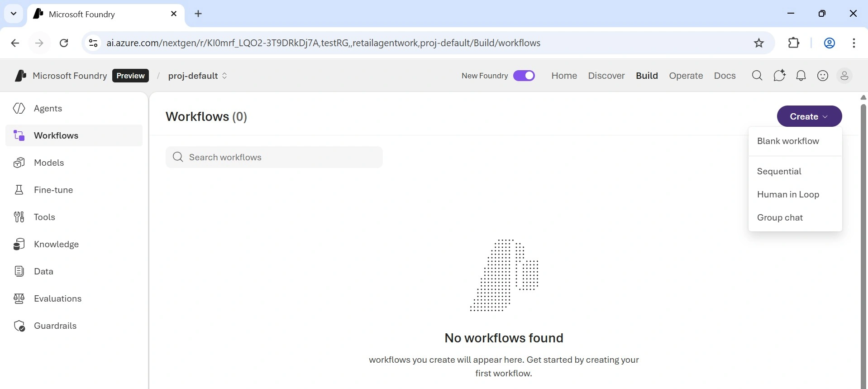Open the Guardrails page
This screenshot has width=868, height=389.
(74, 326)
